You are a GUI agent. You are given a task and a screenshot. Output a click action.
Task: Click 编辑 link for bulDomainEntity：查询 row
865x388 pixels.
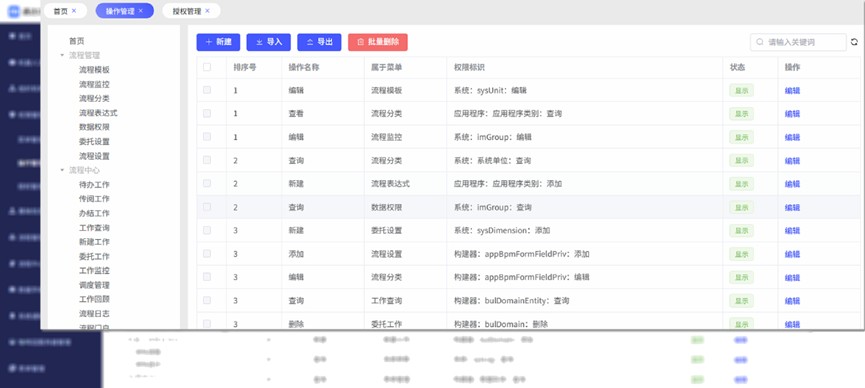click(792, 301)
